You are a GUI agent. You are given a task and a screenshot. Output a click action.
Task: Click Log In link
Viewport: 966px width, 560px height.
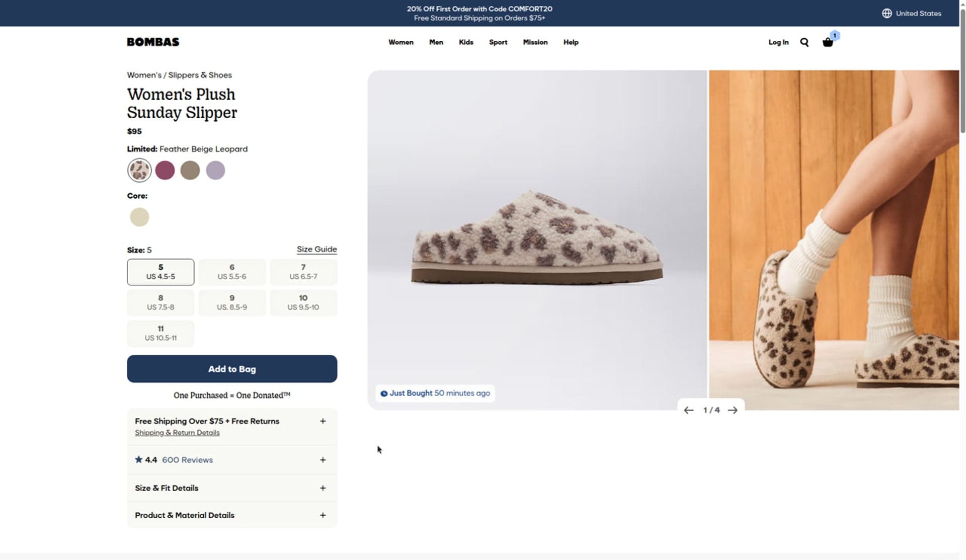coord(778,42)
